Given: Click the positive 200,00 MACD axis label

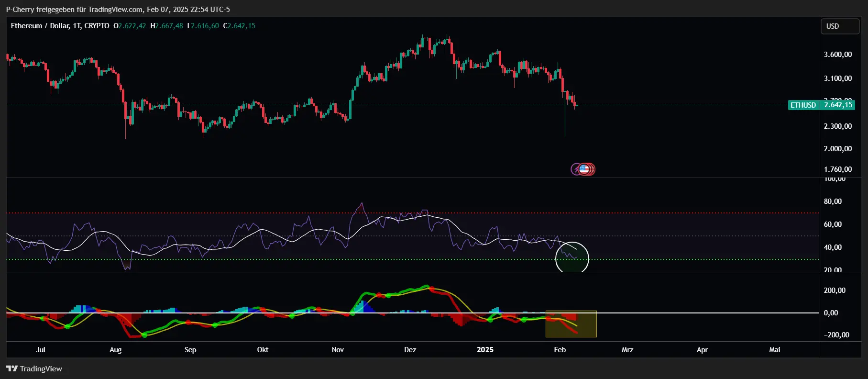Looking at the screenshot, I should click(x=835, y=290).
